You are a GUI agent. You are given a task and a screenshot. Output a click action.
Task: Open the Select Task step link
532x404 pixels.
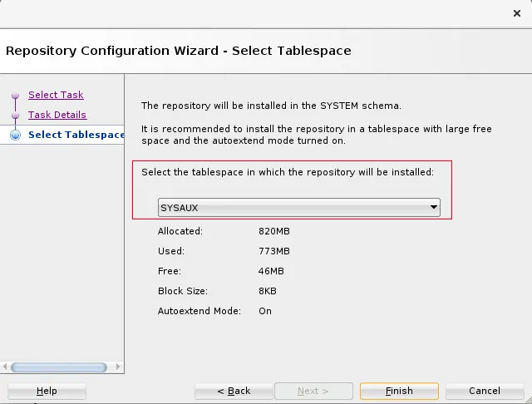point(56,95)
